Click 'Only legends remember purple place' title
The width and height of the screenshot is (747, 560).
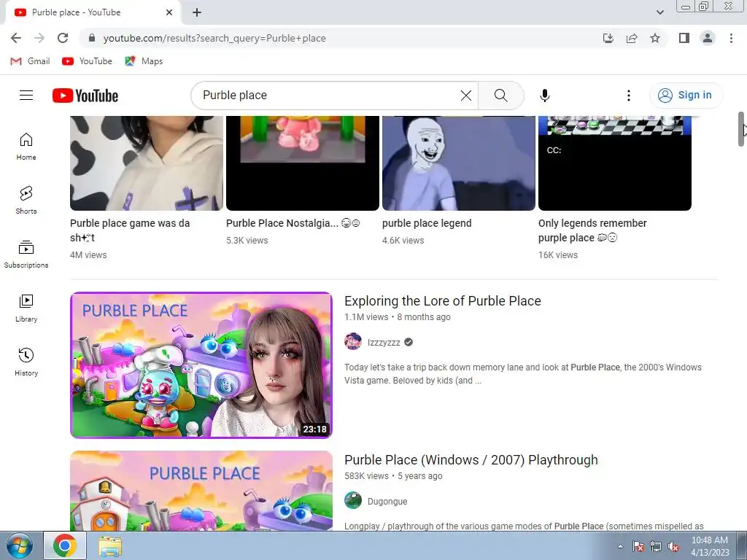pos(592,230)
